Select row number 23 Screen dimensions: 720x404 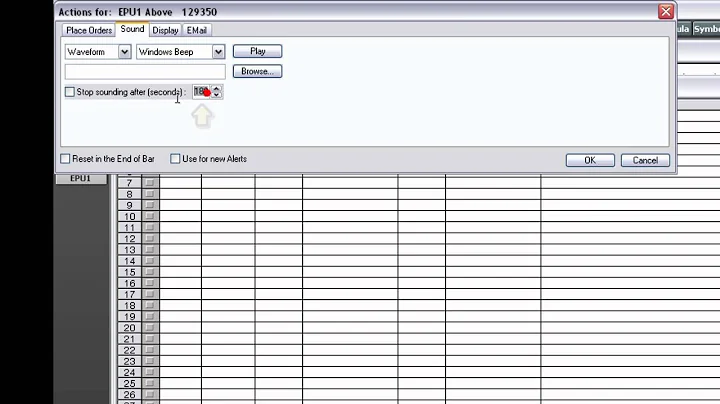(x=129, y=361)
